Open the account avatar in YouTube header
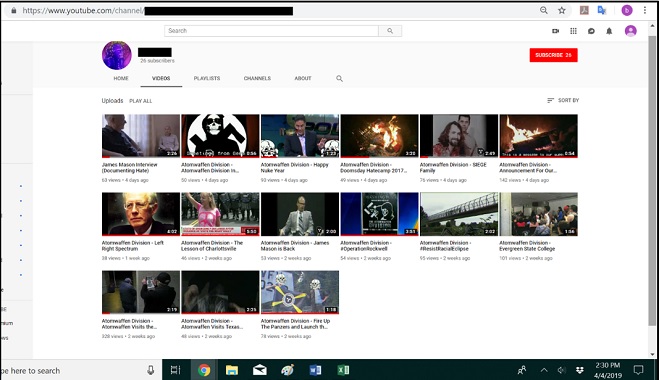This screenshot has height=380, width=659. (x=630, y=31)
